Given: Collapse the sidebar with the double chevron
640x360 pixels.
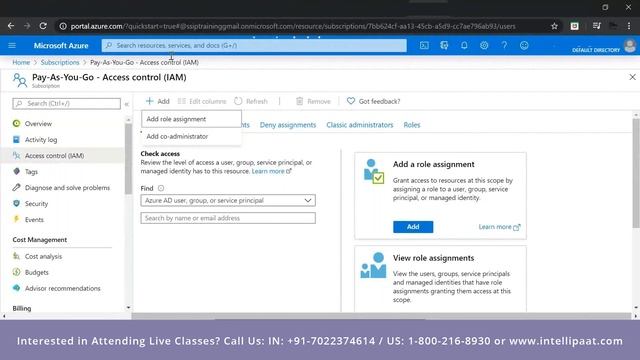Looking at the screenshot, I should tap(127, 104).
